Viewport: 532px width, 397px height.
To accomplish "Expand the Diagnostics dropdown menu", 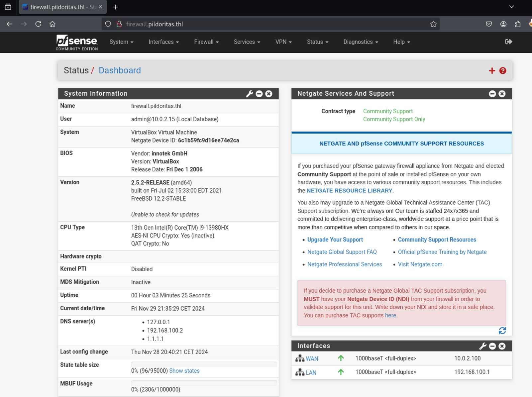I will [361, 42].
